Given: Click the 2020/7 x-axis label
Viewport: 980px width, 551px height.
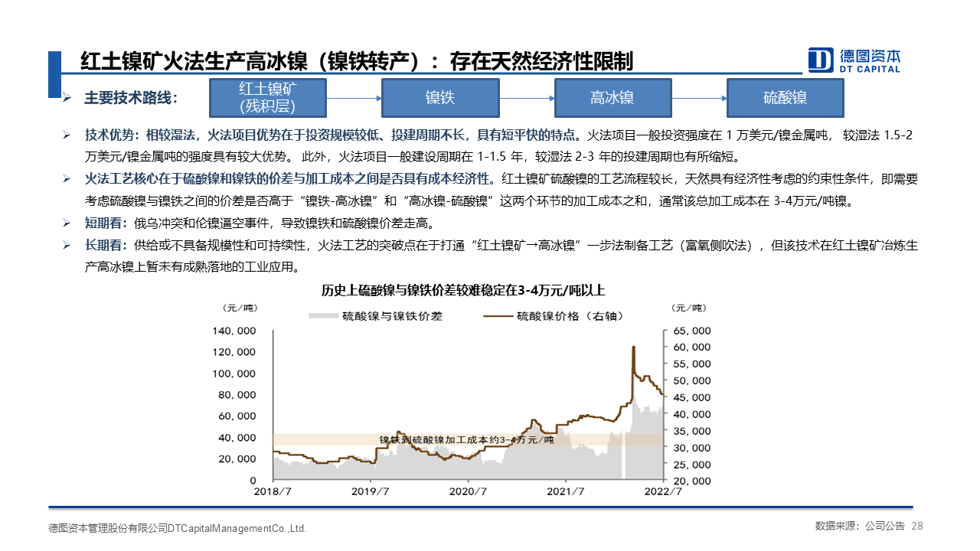Looking at the screenshot, I should 469,491.
